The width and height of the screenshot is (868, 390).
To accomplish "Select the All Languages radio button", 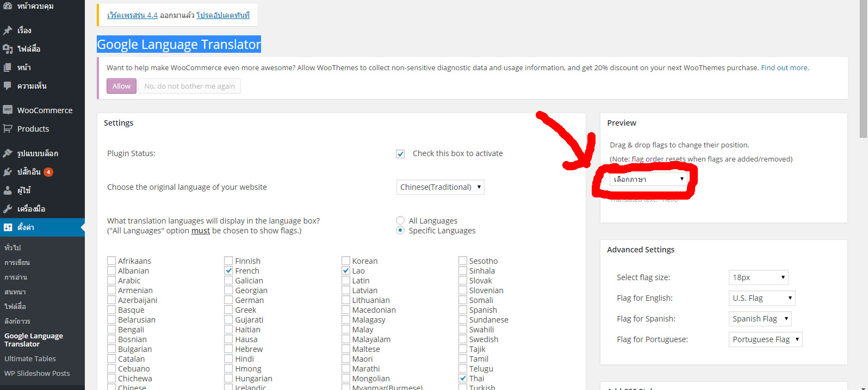I will coord(400,220).
